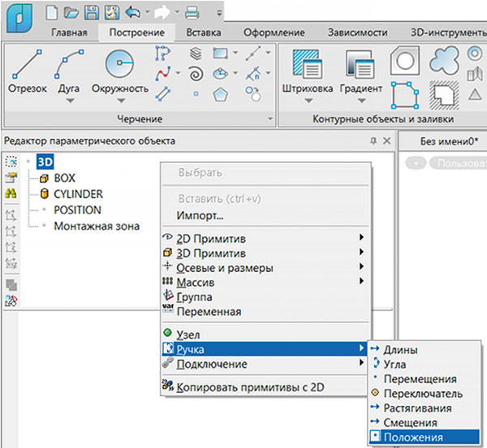Click the nanoCAD application logo button
The width and height of the screenshot is (487, 448).
(19, 18)
